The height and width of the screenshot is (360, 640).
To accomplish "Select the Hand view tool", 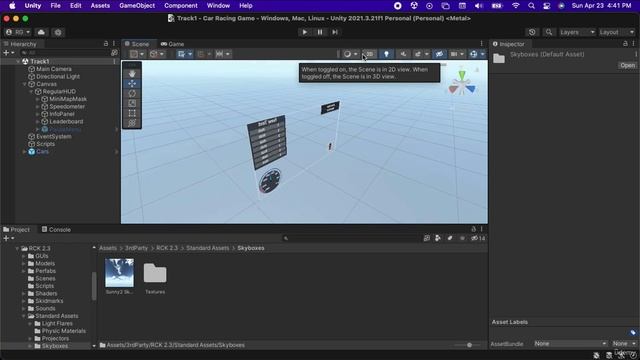I will point(132,74).
